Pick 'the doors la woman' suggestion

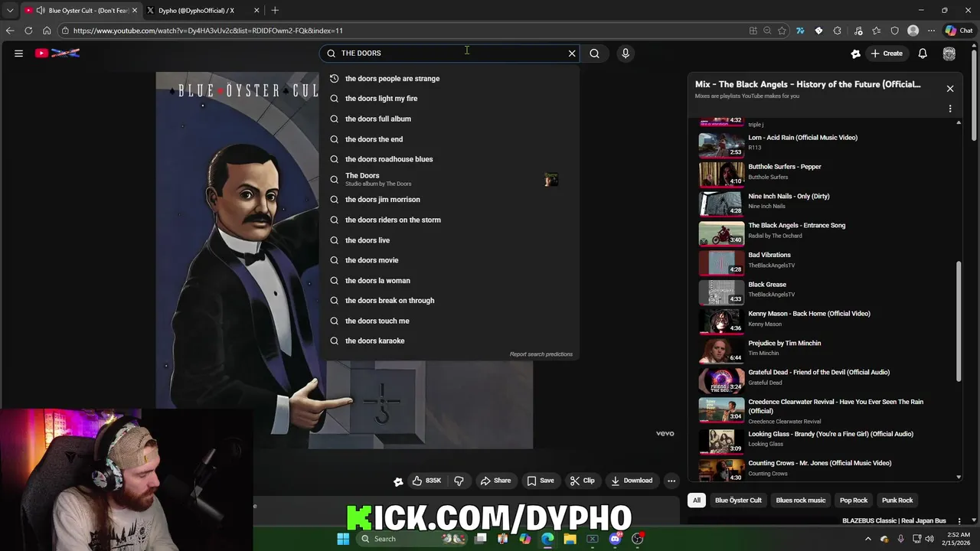click(x=449, y=280)
